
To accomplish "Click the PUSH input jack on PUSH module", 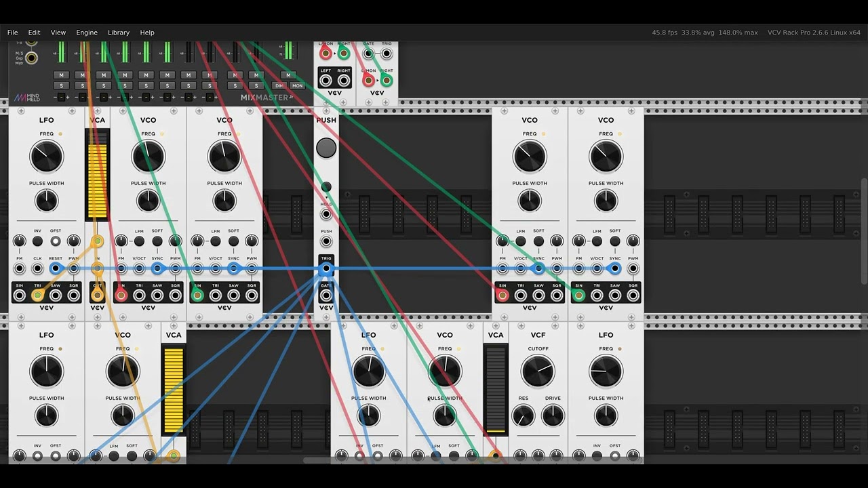I will 326,241.
